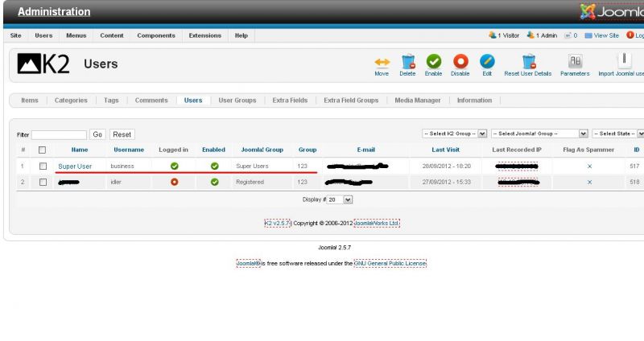
Task: Click the Reset filter button
Action: (122, 134)
